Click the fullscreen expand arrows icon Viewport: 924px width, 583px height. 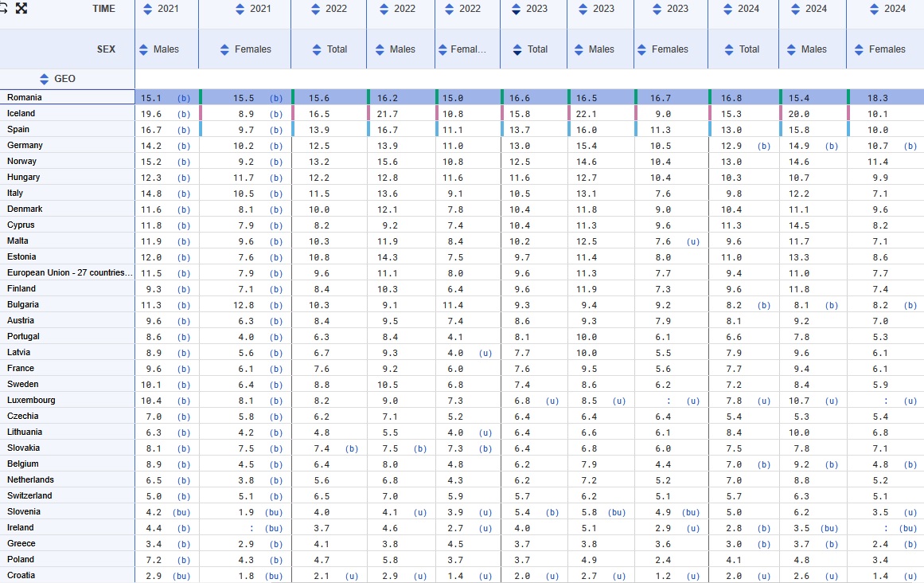tap(21, 9)
